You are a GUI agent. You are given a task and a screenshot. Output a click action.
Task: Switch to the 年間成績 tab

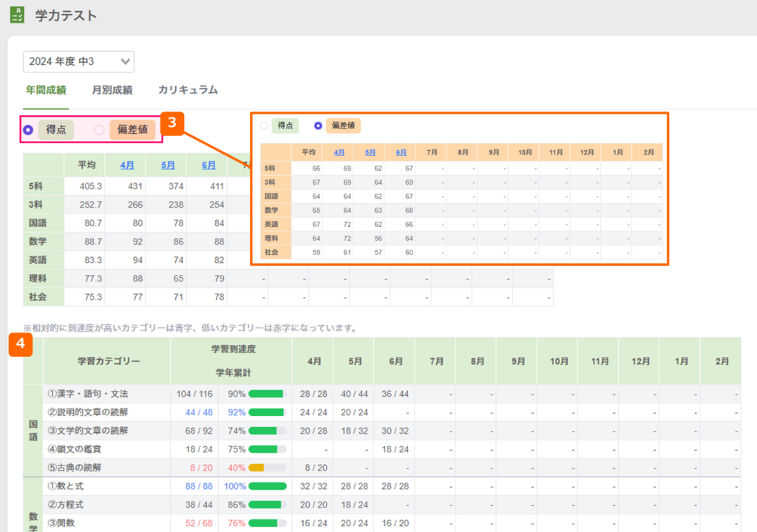(46, 90)
